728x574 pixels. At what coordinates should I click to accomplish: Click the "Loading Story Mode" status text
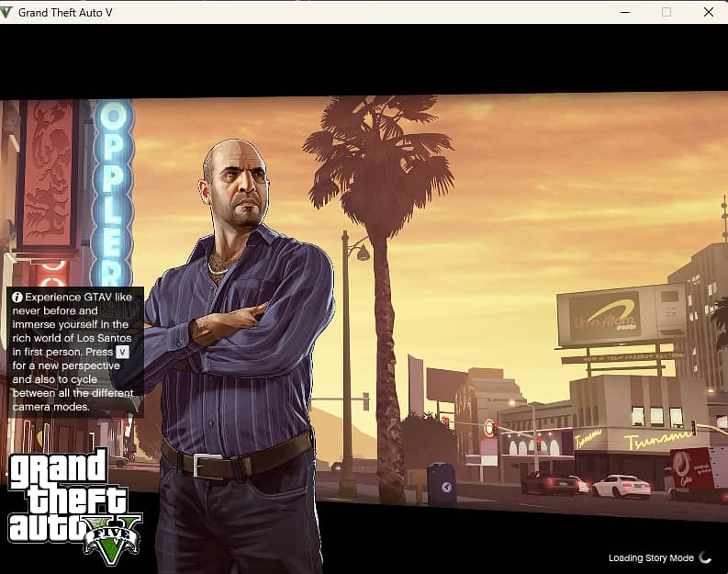click(651, 557)
